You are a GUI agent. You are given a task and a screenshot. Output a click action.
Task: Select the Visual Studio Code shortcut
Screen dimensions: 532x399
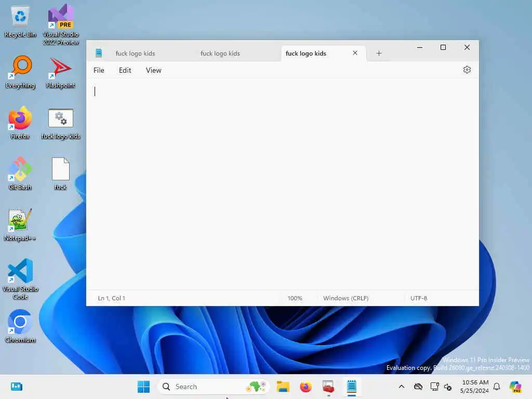click(x=20, y=279)
